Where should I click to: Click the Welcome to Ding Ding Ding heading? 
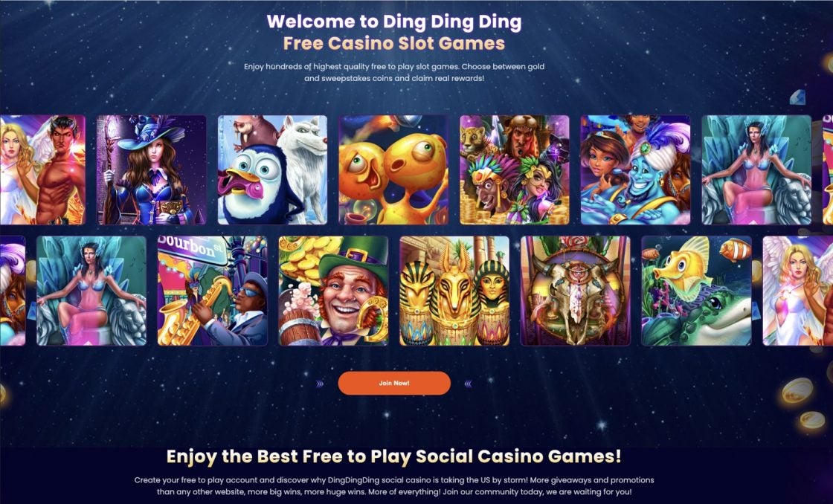394,22
